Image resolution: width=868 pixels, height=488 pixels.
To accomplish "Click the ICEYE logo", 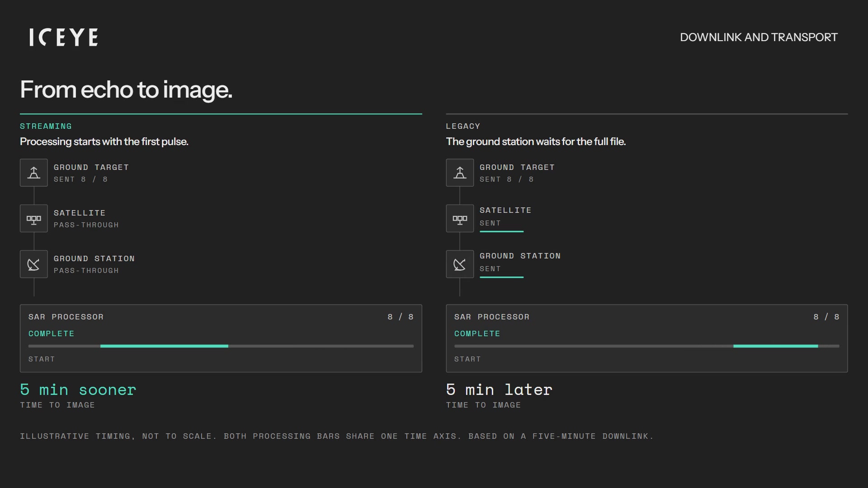I will coord(63,37).
